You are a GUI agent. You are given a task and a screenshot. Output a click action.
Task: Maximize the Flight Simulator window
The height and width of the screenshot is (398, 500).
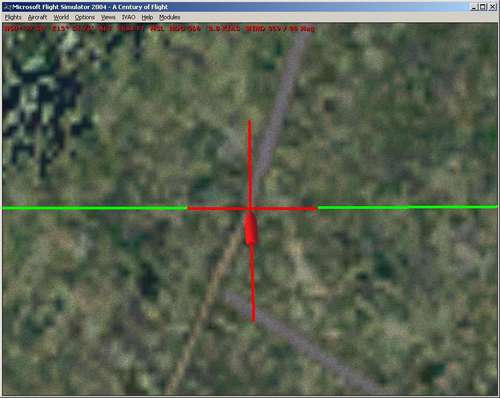(x=483, y=7)
